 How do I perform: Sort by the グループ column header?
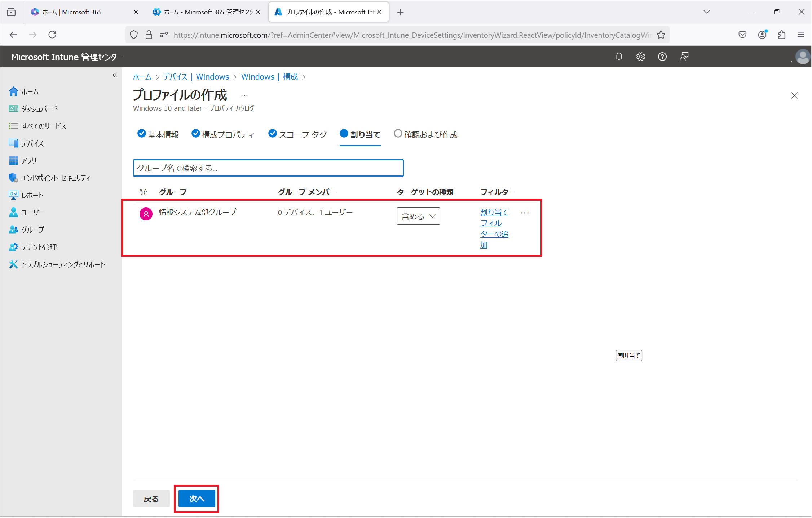(173, 192)
